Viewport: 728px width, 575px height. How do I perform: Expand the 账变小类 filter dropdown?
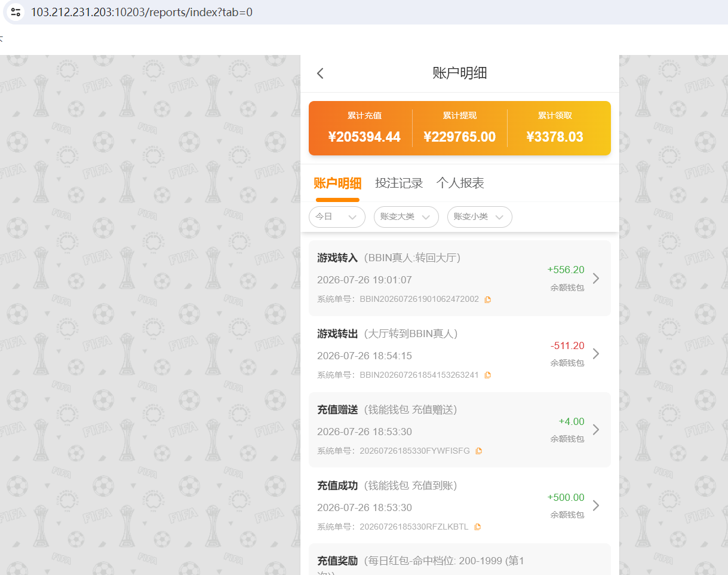480,216
